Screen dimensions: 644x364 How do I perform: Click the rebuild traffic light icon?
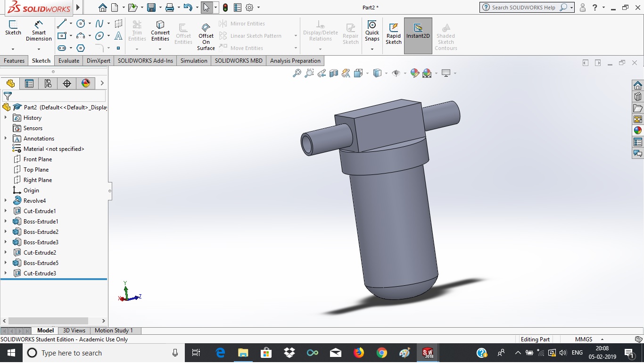pyautogui.click(x=225, y=8)
